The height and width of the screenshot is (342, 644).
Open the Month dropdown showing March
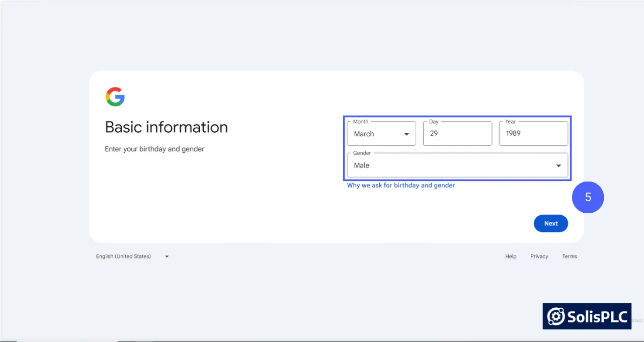coord(381,134)
